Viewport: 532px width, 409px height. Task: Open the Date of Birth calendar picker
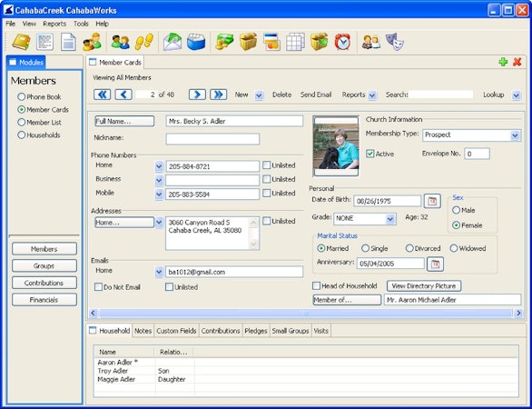432,201
